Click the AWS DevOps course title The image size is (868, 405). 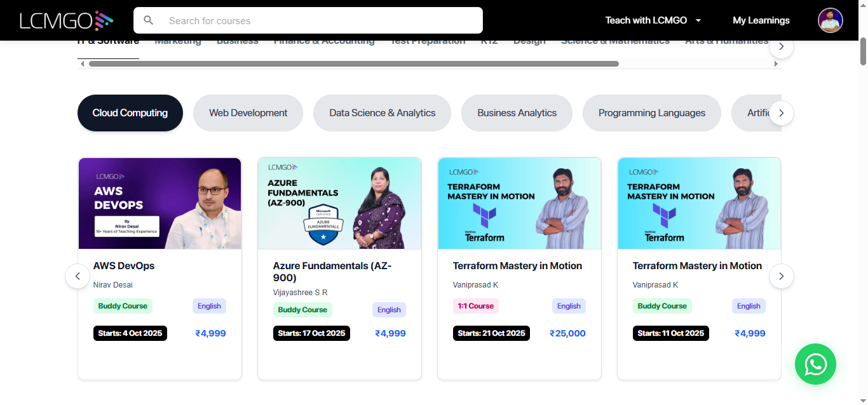tap(124, 266)
